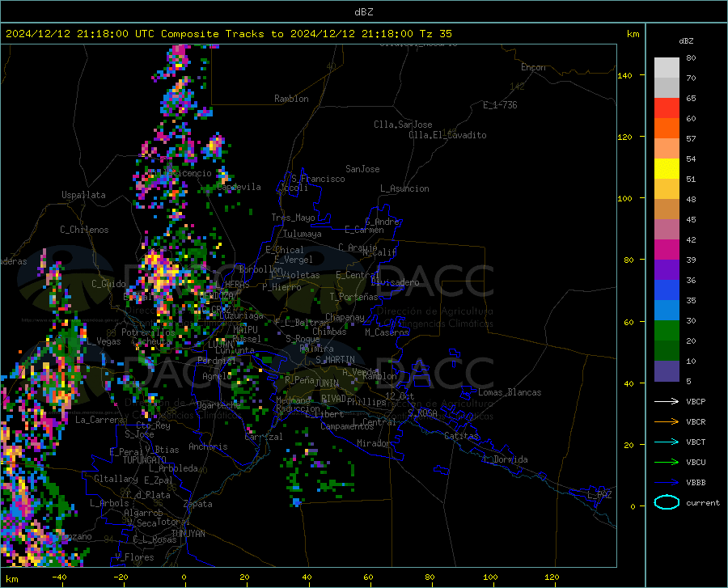The height and width of the screenshot is (588, 728).
Task: Click the 'S_Francisco' map label
Action: [x=318, y=179]
